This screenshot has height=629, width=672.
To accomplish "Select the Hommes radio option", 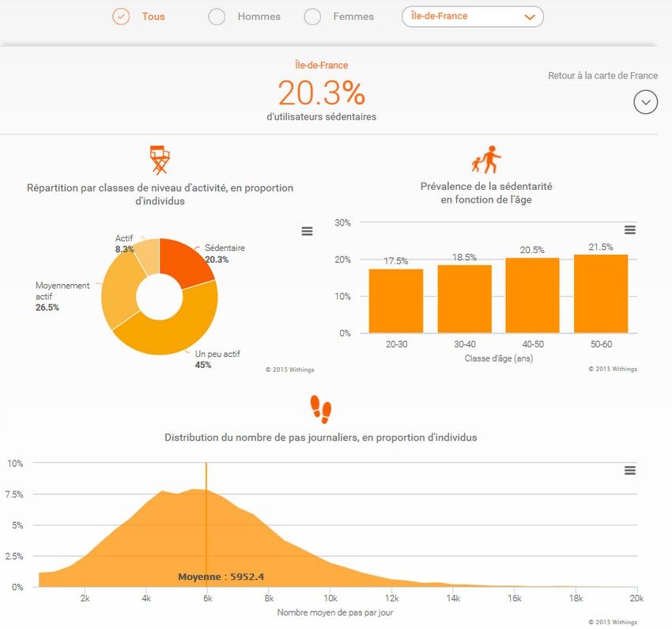I will click(x=217, y=17).
